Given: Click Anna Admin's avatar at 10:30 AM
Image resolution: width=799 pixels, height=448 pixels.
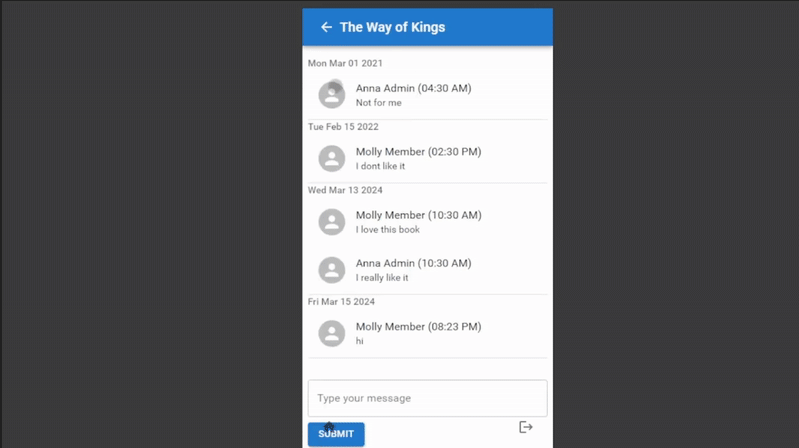Looking at the screenshot, I should 331,270.
